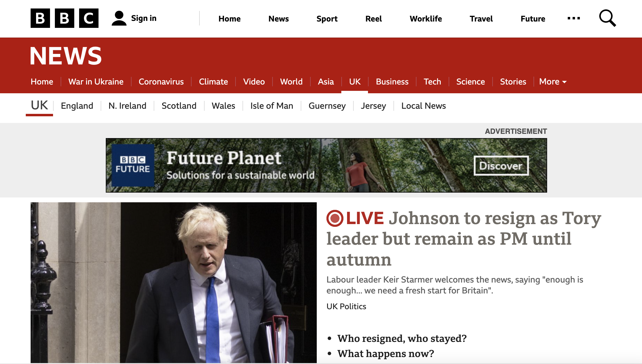
Task: Open 'Who resigned, who stayed?' link
Action: pyautogui.click(x=402, y=338)
